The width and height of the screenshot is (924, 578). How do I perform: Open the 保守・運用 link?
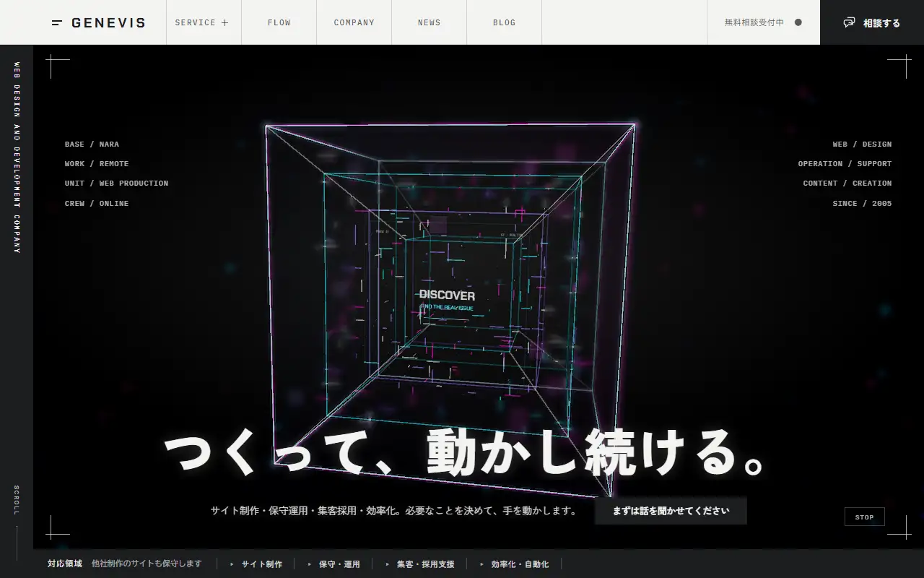[x=339, y=564]
